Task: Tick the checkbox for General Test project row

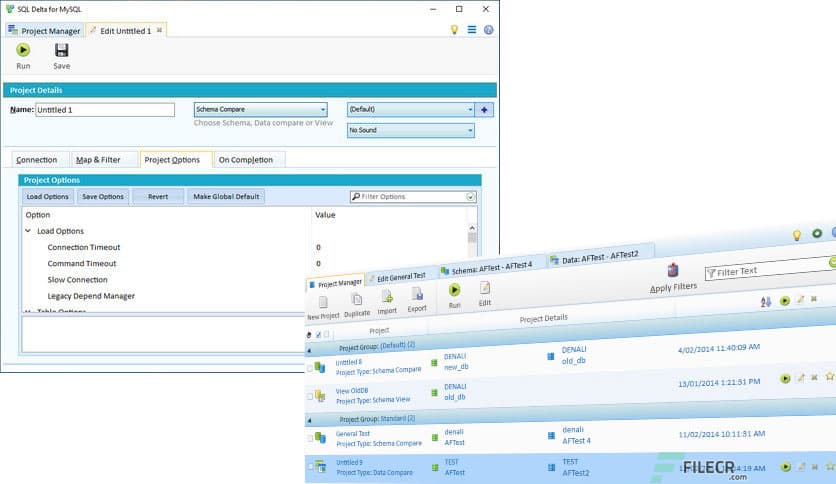Action: 310,439
